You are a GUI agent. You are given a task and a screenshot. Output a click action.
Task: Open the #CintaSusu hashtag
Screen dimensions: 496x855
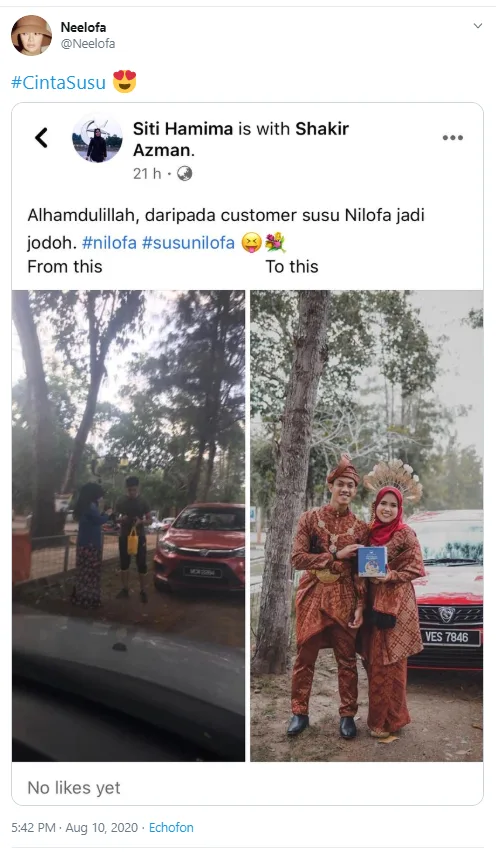58,82
